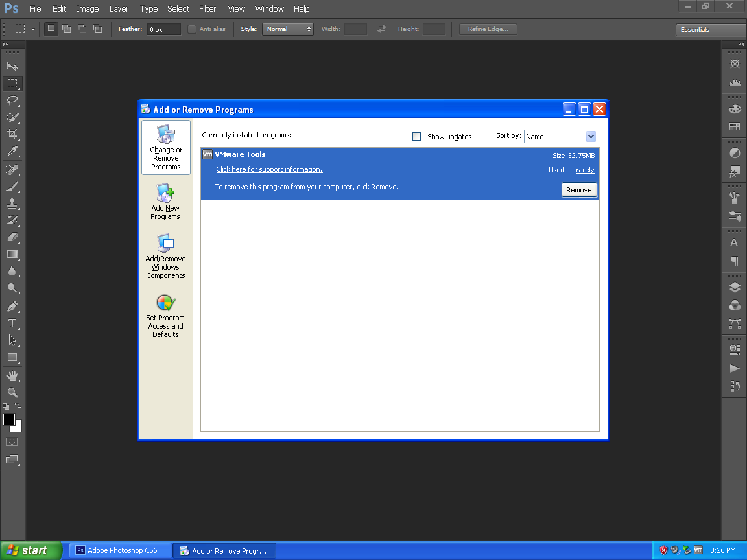Screen dimensions: 747x560
Task: Open the Paths panel icon
Action: [x=735, y=324]
